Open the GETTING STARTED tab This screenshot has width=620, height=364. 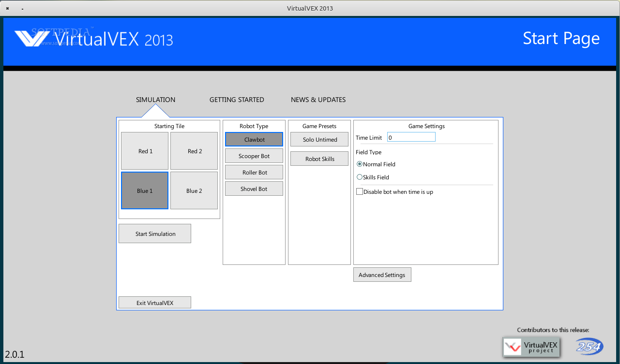[x=237, y=100]
